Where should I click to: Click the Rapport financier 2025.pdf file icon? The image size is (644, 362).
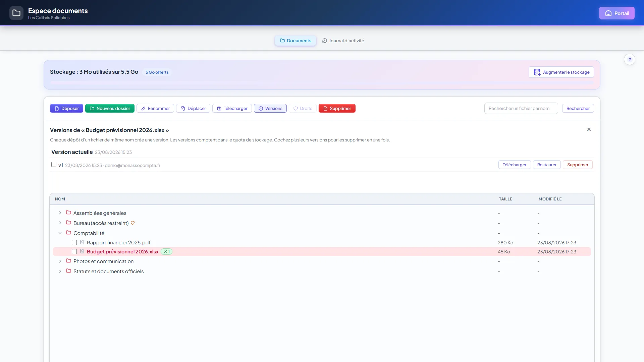[x=82, y=242]
